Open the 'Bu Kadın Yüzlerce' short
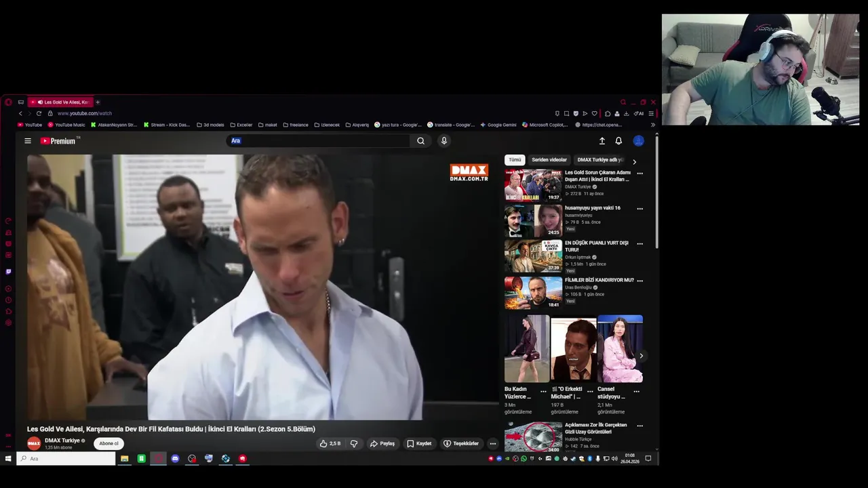Screen dimensions: 868x488 527,348
